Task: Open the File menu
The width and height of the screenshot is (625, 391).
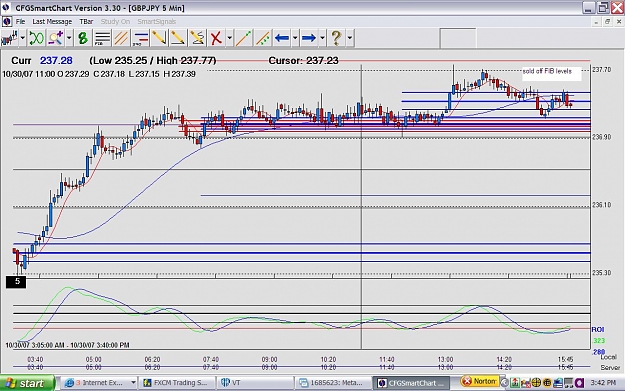Action: 20,22
